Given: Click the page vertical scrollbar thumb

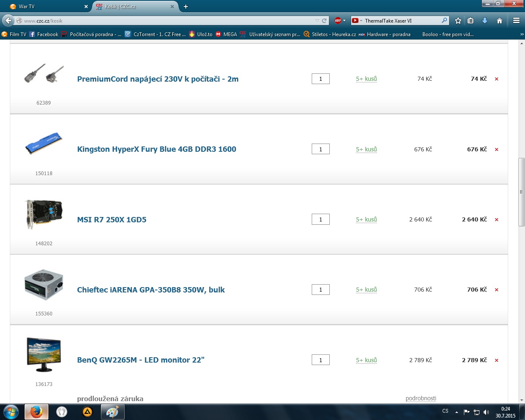Looking at the screenshot, I should (522, 192).
